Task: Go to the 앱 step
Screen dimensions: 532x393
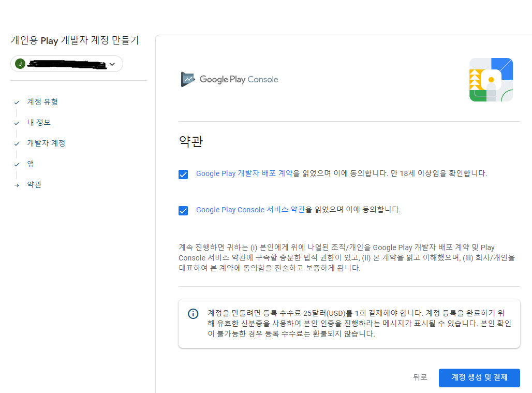Action: (x=31, y=164)
